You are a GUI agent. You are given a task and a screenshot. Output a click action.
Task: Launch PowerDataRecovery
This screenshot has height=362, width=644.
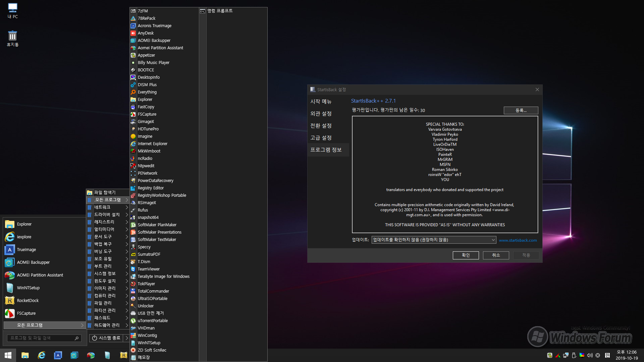(164, 180)
